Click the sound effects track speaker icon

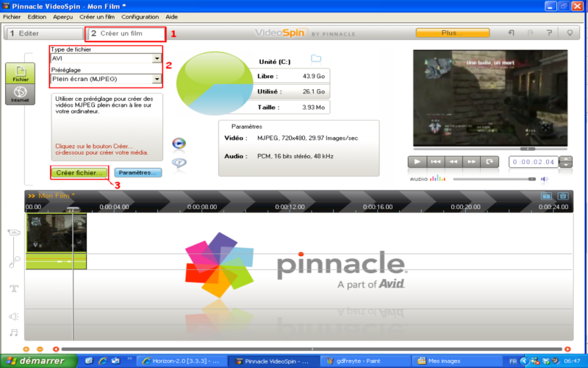pos(14,316)
